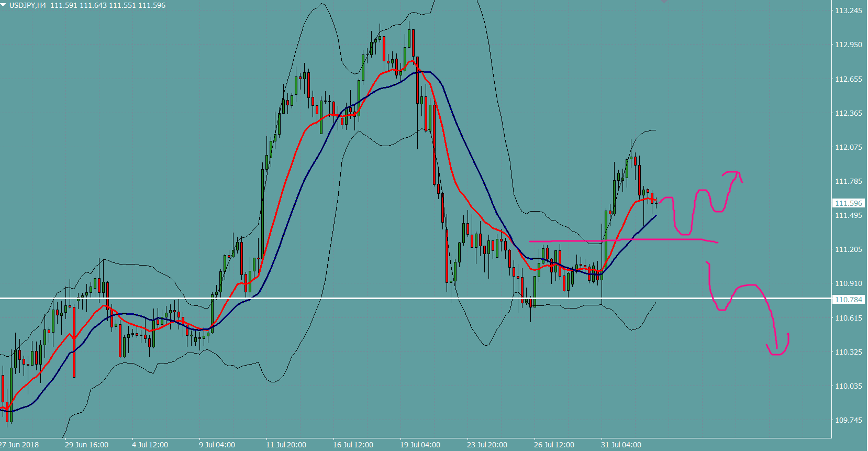
Task: Click the white triangle beside USDJPY,H4
Action: click(3, 5)
